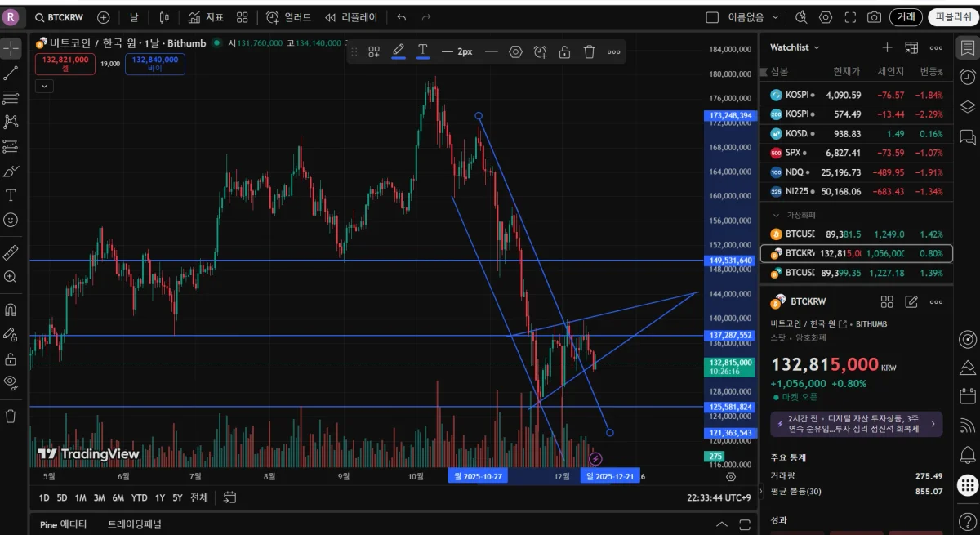Open the candlestick chart type menu

[165, 17]
